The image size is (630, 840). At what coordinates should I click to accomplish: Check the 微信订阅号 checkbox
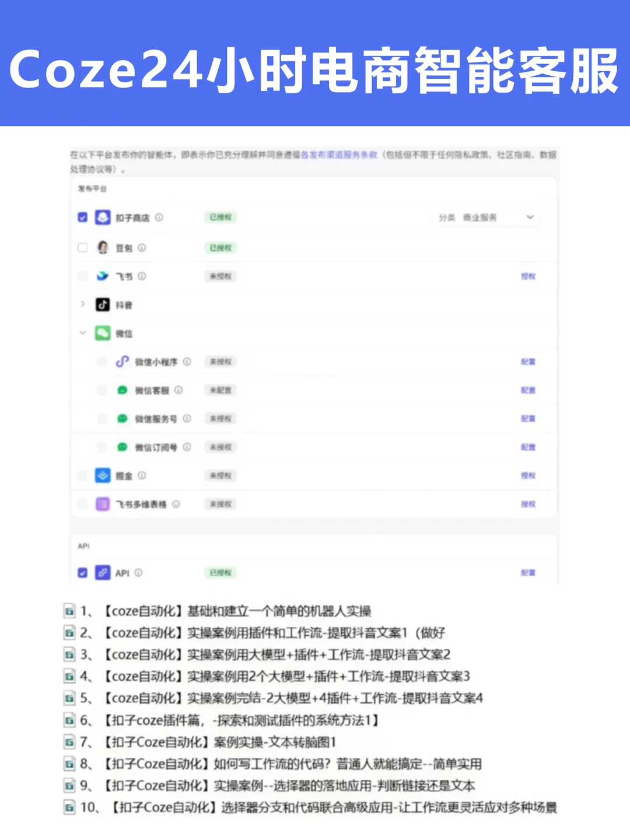(x=102, y=447)
